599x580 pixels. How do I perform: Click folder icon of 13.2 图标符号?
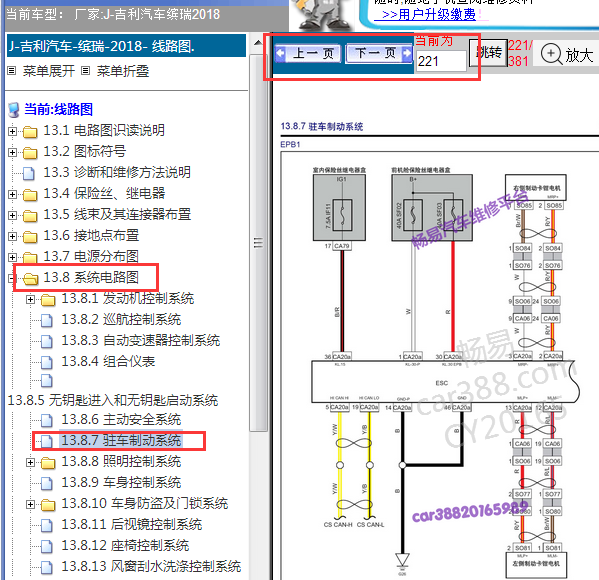click(x=30, y=152)
